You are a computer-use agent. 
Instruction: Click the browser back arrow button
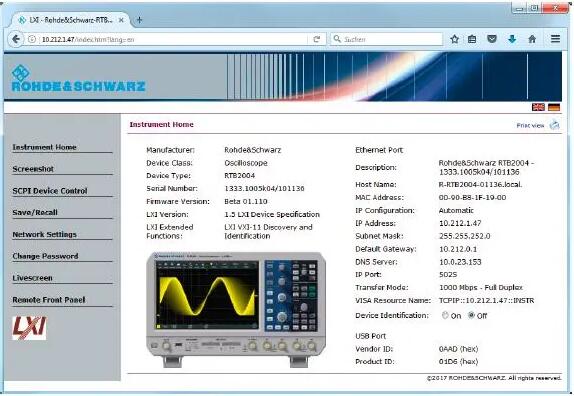tap(16, 39)
